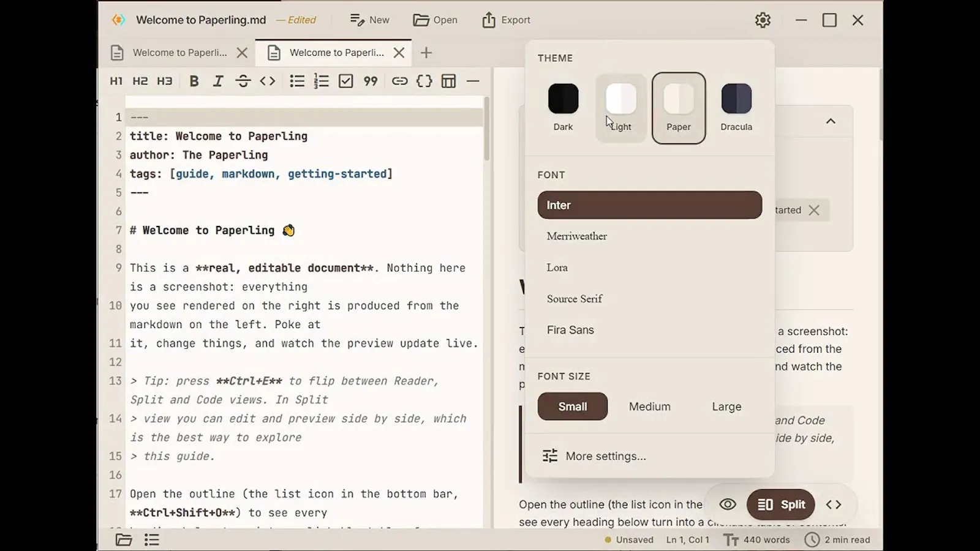Click the Paperling app logo
Screen dimensions: 980x551
(119, 20)
